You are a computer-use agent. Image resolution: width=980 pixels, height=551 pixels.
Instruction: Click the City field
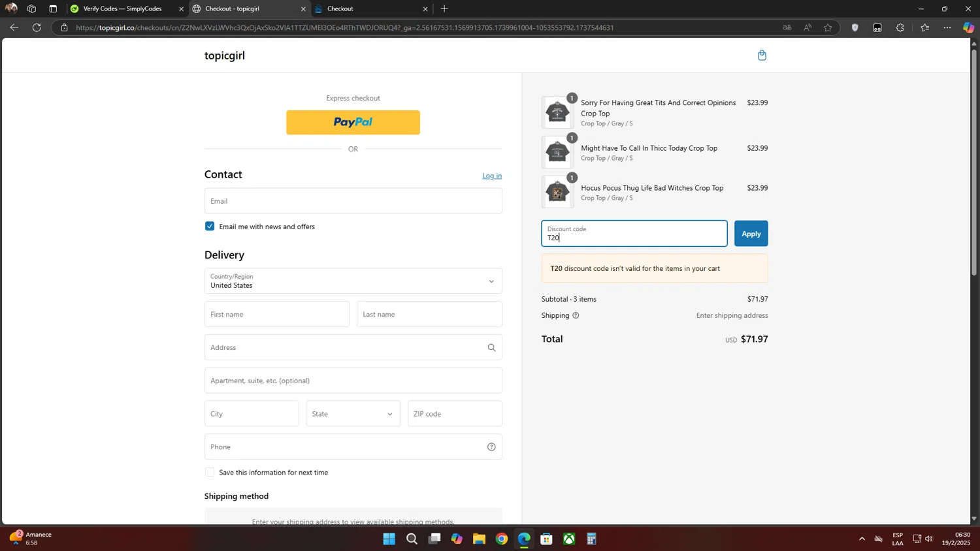click(x=252, y=414)
